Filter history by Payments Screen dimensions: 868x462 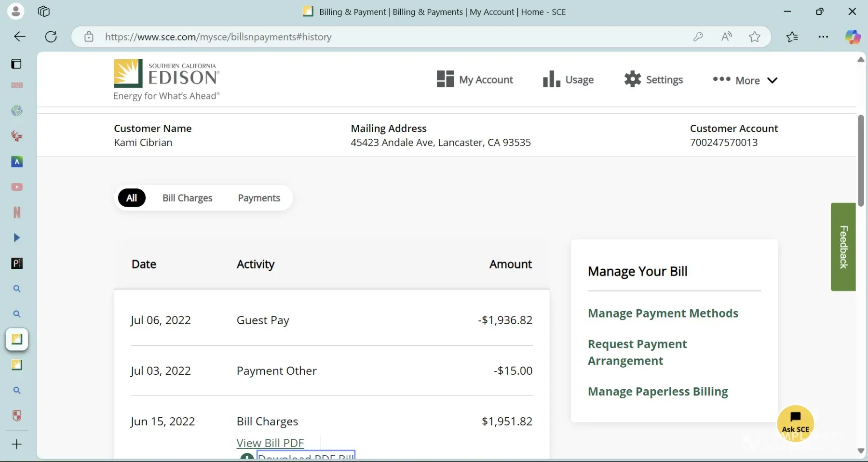click(x=259, y=198)
